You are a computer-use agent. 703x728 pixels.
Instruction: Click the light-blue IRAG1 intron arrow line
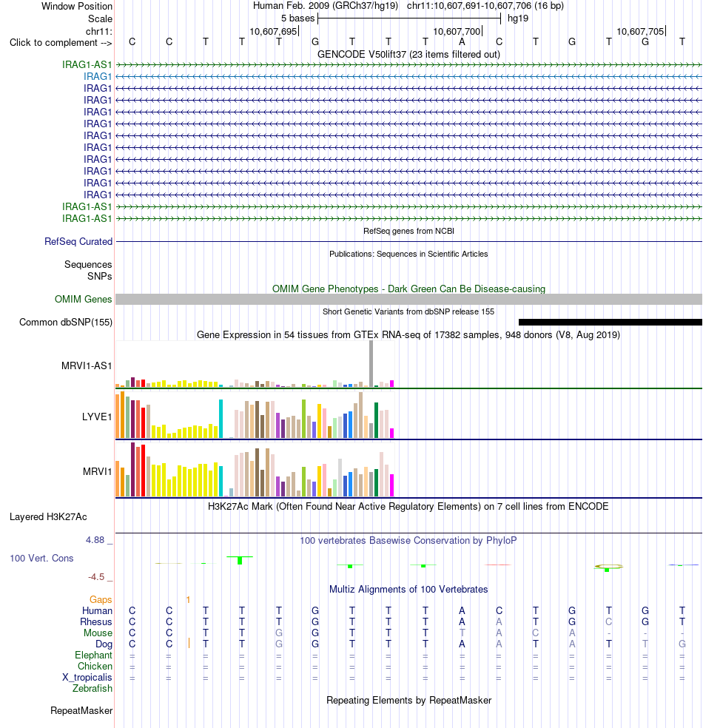(x=408, y=77)
